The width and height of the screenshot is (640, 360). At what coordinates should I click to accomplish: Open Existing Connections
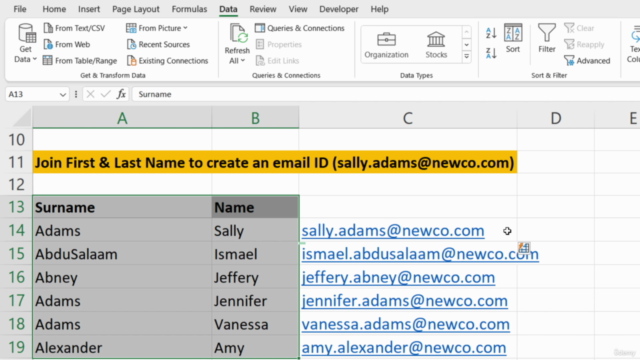(x=167, y=61)
